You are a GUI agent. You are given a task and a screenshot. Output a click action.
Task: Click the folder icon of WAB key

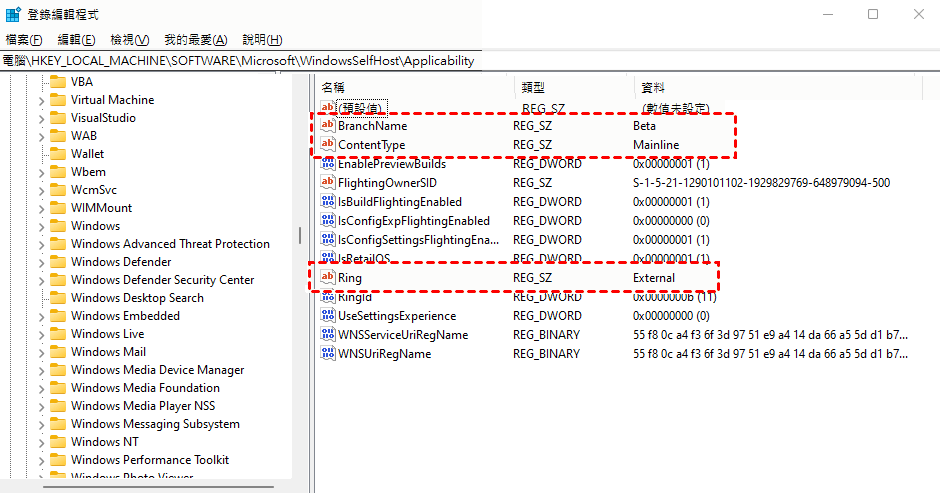coord(58,136)
